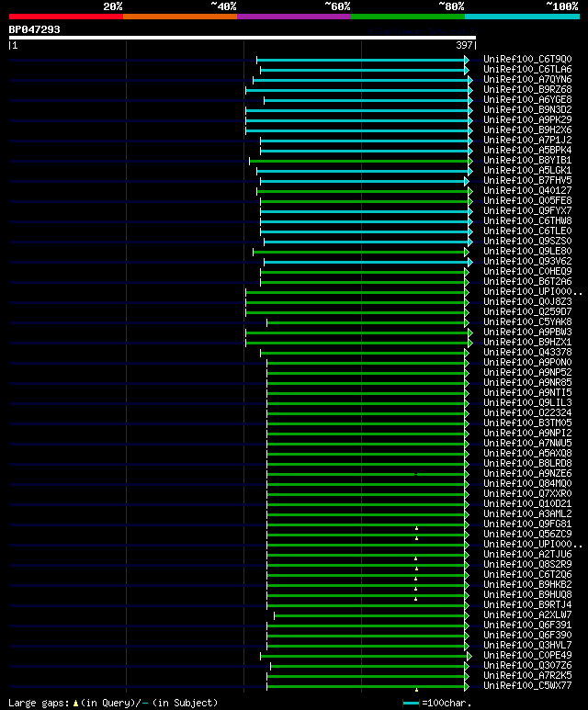Select the UniRef100_A5BPK4 entry
The height and width of the screenshot is (710, 588).
pos(527,151)
